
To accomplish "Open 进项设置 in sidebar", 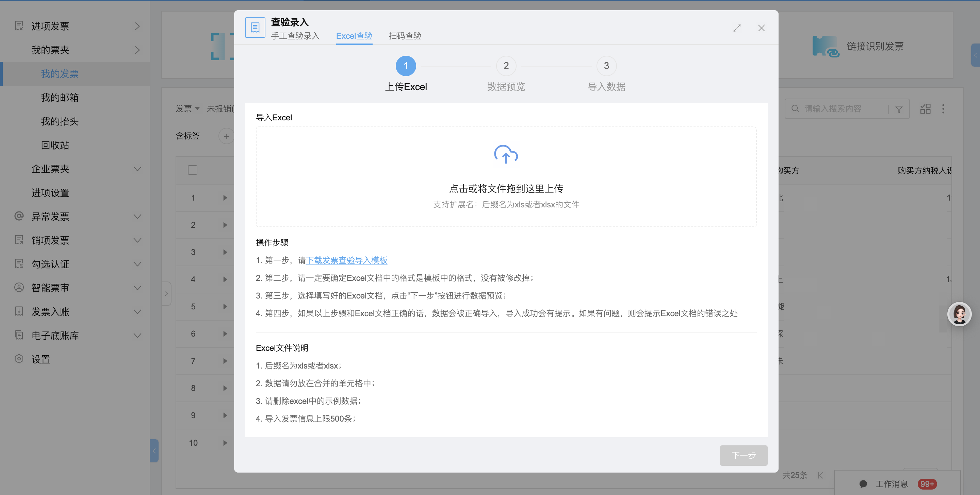I will pyautogui.click(x=50, y=193).
